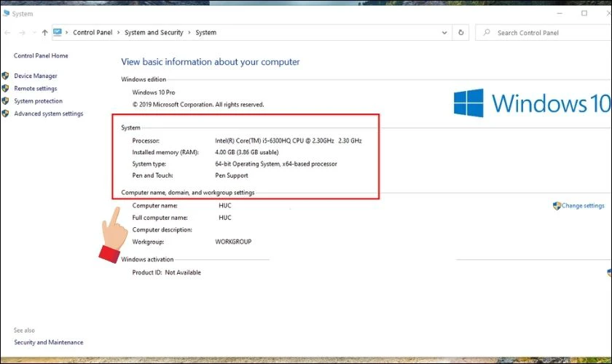Select System and Security breadcrumb
The image size is (612, 364).
click(154, 32)
